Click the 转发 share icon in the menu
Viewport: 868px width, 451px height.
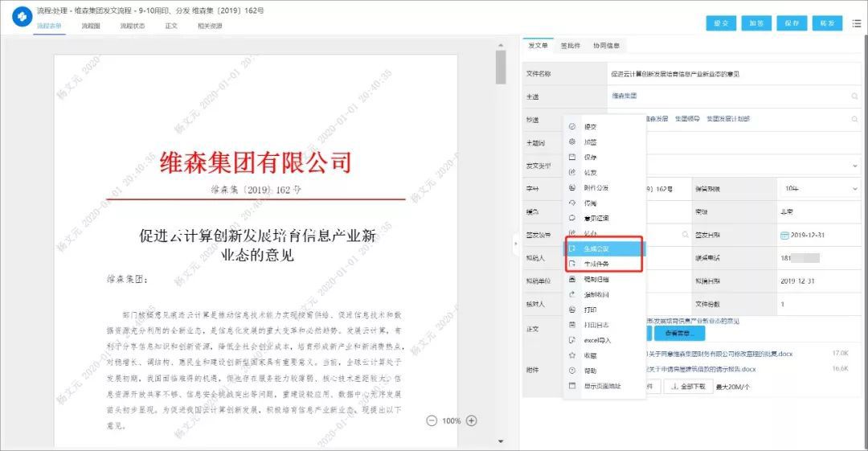tap(572, 172)
